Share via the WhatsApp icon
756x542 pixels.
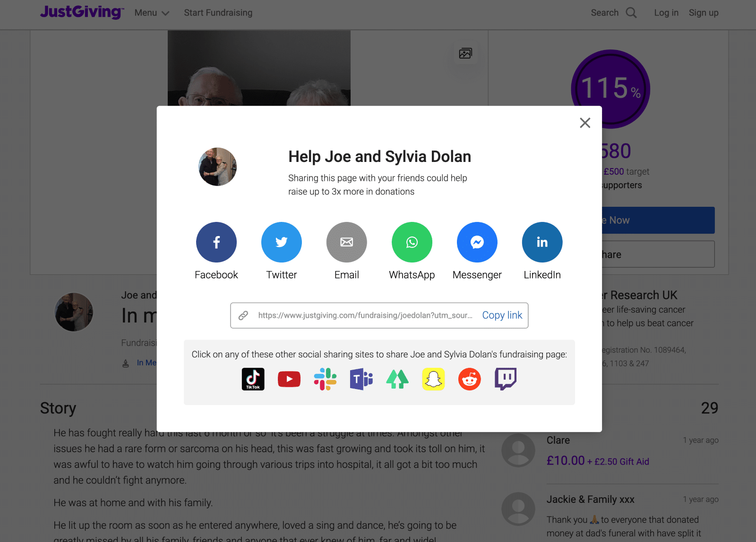[412, 242]
